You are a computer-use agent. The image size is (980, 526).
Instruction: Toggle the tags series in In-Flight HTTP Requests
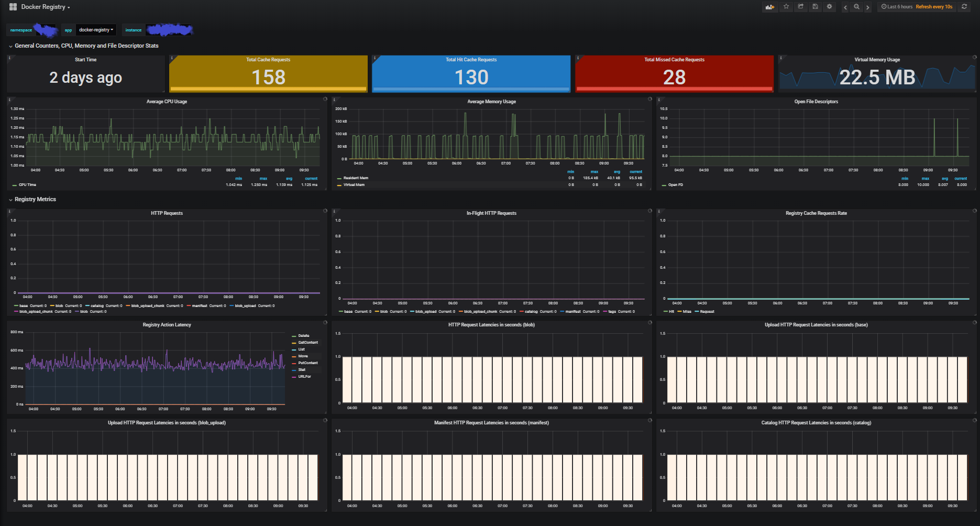tap(612, 312)
